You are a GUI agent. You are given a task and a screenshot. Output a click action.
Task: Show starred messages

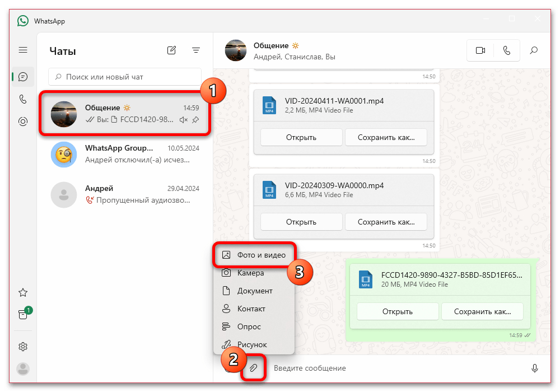point(23,293)
